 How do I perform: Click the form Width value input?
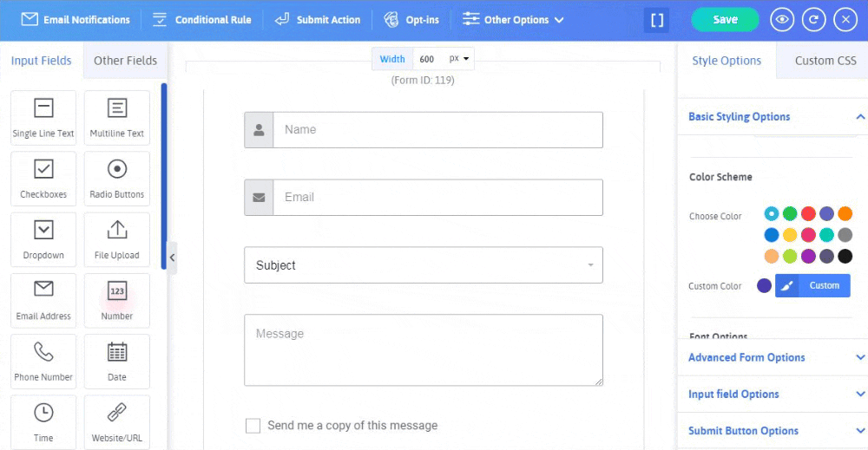pyautogui.click(x=429, y=59)
